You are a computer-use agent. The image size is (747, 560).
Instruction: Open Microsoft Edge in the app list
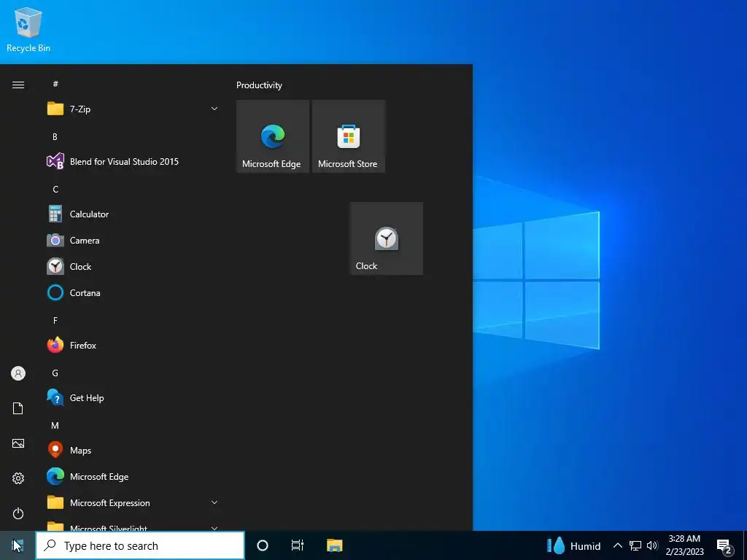point(133,477)
